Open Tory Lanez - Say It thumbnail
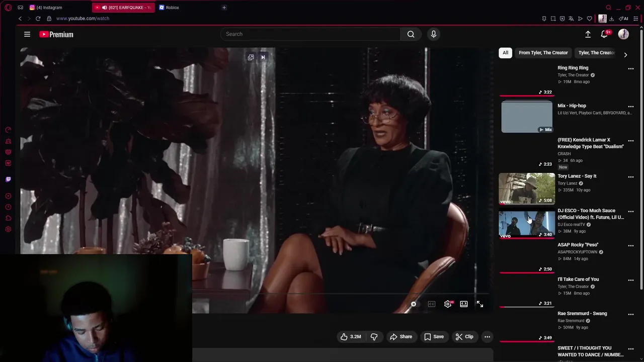 527,189
